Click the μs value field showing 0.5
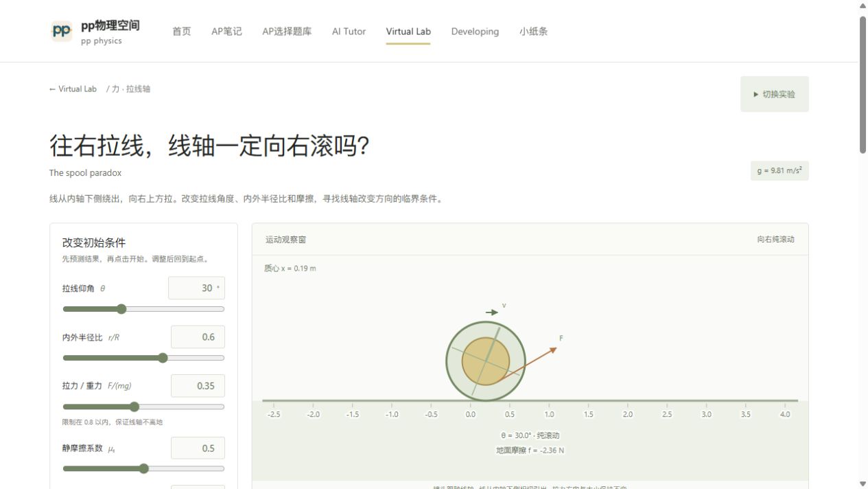 [198, 448]
